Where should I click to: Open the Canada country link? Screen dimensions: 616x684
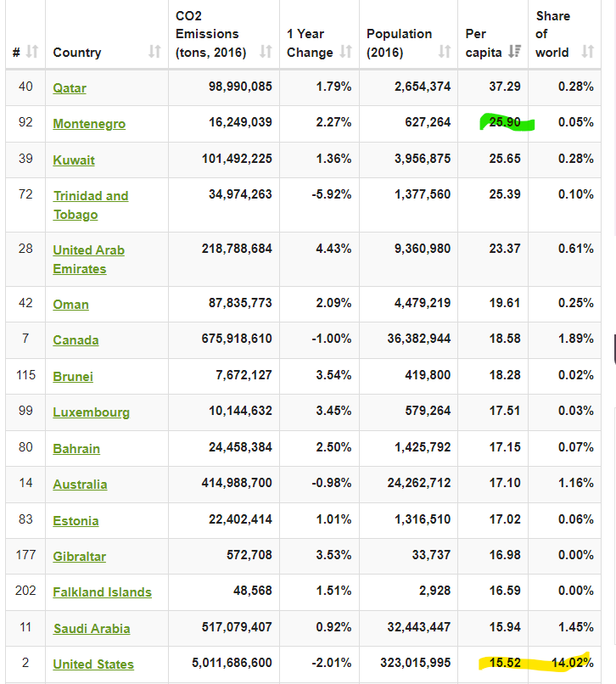point(76,340)
